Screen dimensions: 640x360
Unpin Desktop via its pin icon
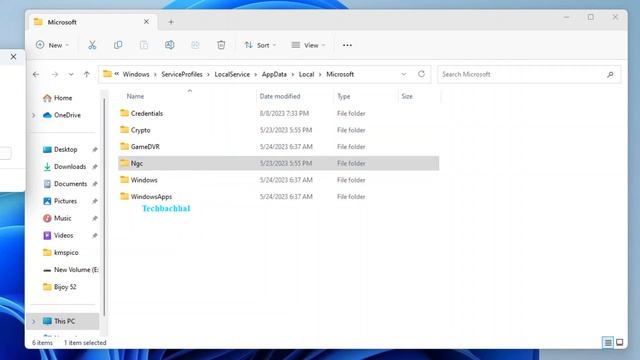[95, 150]
